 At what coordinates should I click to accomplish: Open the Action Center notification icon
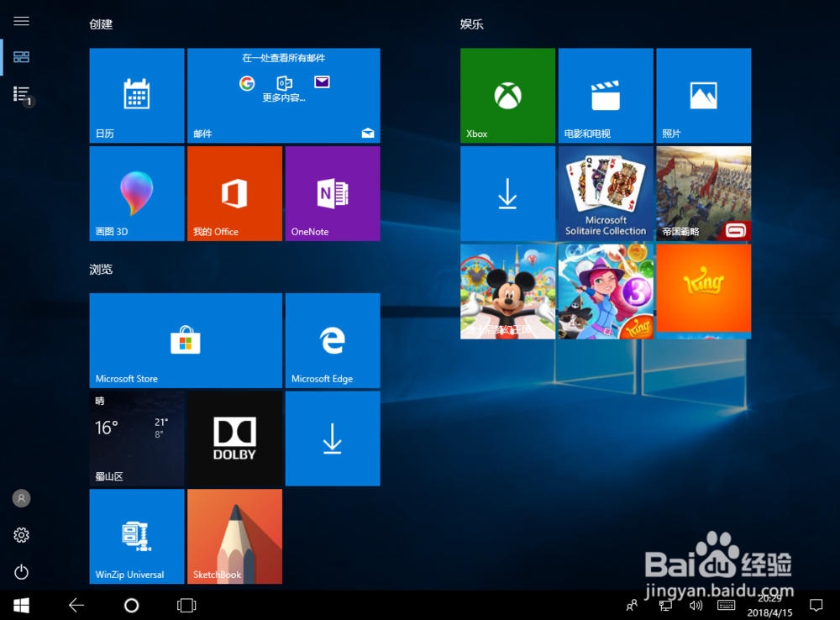pyautogui.click(x=816, y=606)
